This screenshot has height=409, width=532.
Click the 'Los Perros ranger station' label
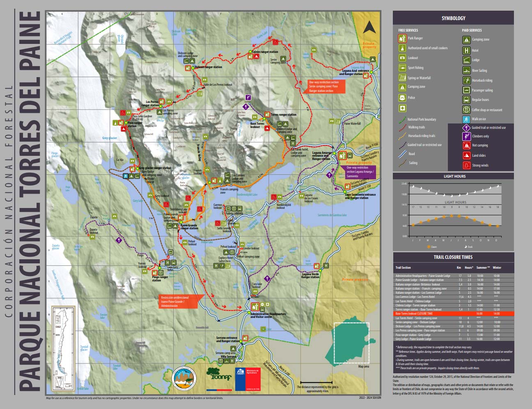[x=150, y=103]
